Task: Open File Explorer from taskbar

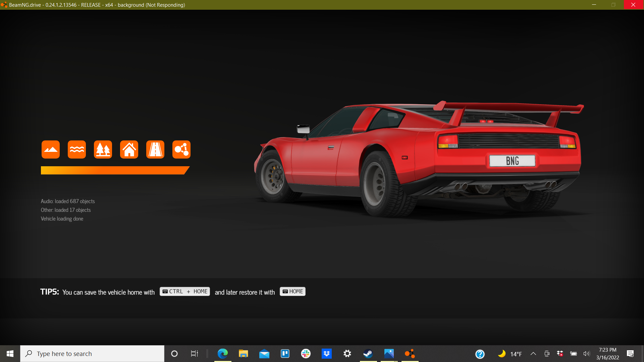Action: click(x=244, y=354)
